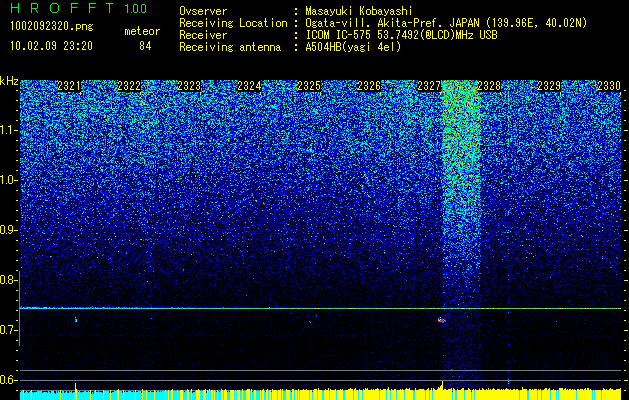Click the 0.6 kHz axis label
The height and width of the screenshot is (400, 629).
[x=9, y=380]
